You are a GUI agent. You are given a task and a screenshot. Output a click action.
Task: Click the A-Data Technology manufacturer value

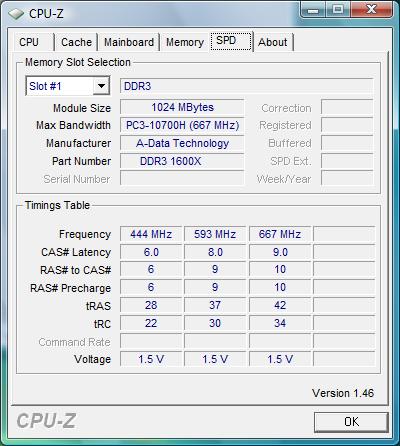[x=182, y=143]
